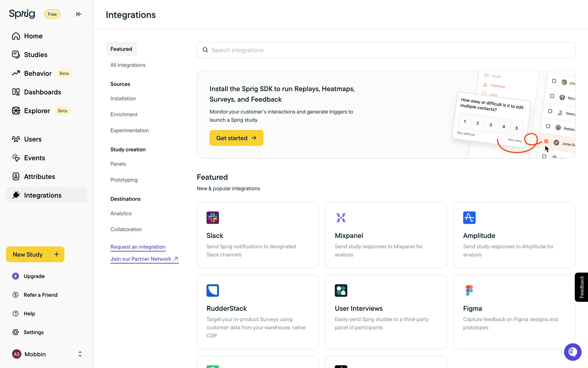
Task: Open the vertical Feedback tab
Action: 581,287
